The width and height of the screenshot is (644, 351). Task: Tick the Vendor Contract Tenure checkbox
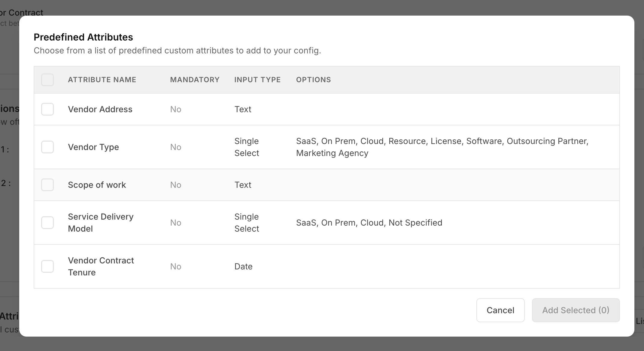tap(47, 266)
